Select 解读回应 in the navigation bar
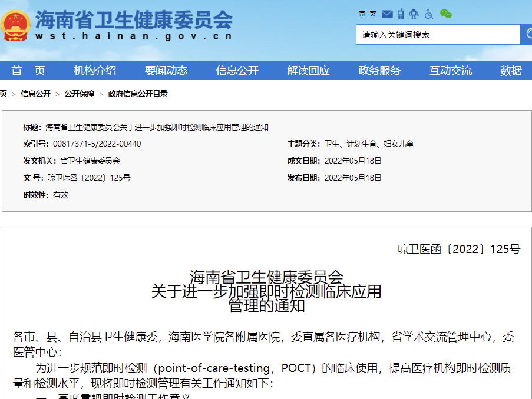Viewport: 532px width, 399px height. [308, 71]
